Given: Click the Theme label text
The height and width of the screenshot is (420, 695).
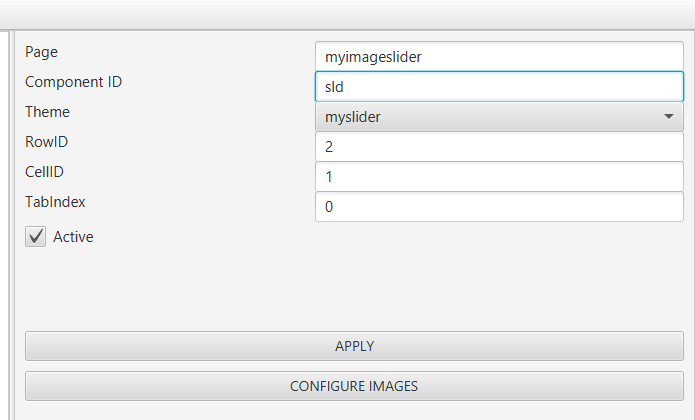Looking at the screenshot, I should click(47, 112).
